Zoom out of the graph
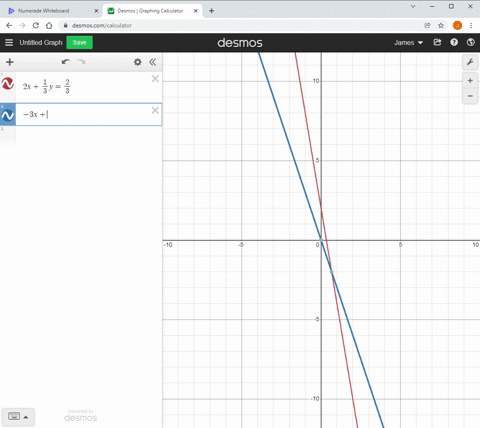The image size is (480, 428). (470, 96)
